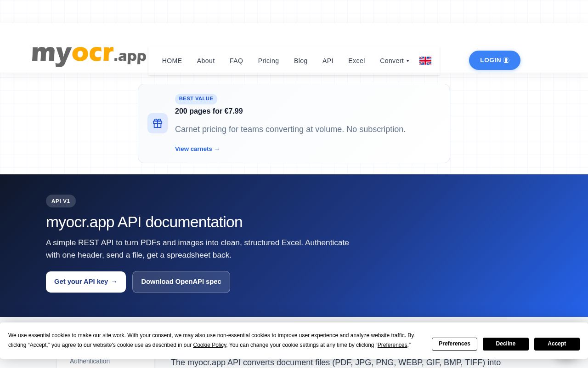
Task: Click the '200 pages for €7.99' heading
Action: tap(209, 111)
